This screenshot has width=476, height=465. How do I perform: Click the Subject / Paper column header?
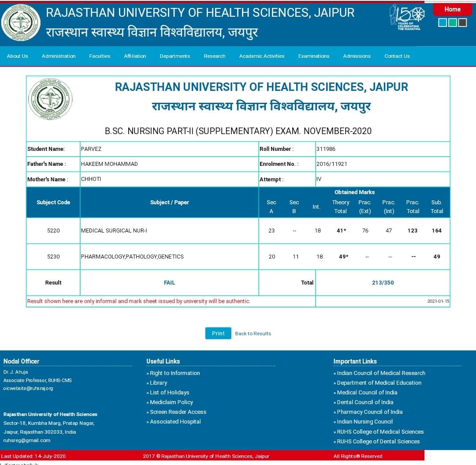point(169,202)
